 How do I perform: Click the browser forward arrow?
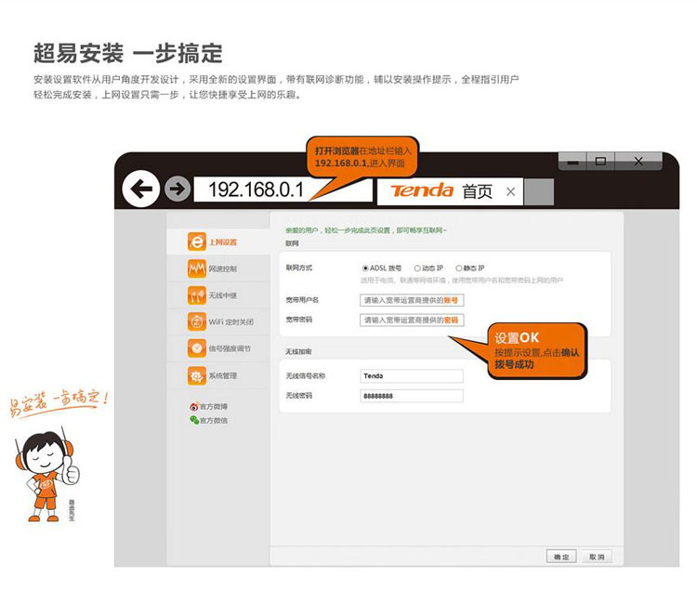(x=177, y=190)
